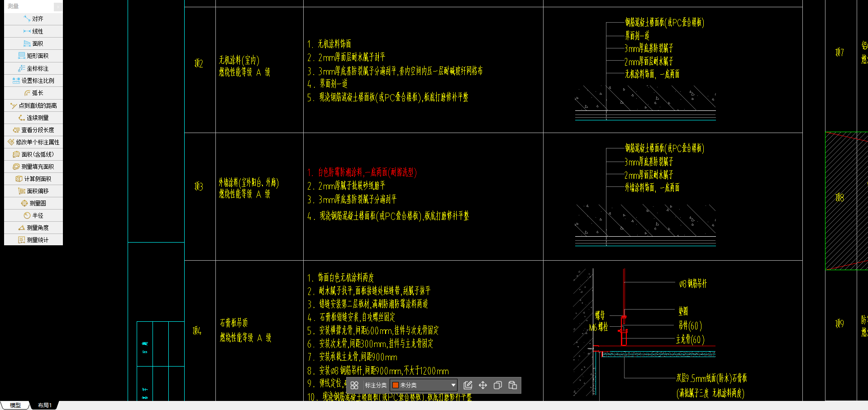
Task: Click the 吊件(60) detail label
Action: pos(690,325)
